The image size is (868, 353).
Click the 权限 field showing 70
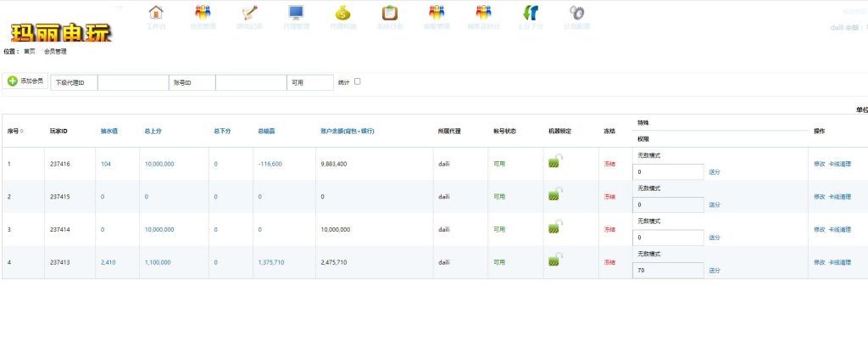pos(668,270)
